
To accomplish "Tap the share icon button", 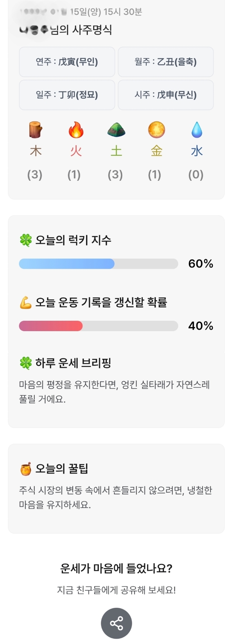I will (x=116, y=623).
